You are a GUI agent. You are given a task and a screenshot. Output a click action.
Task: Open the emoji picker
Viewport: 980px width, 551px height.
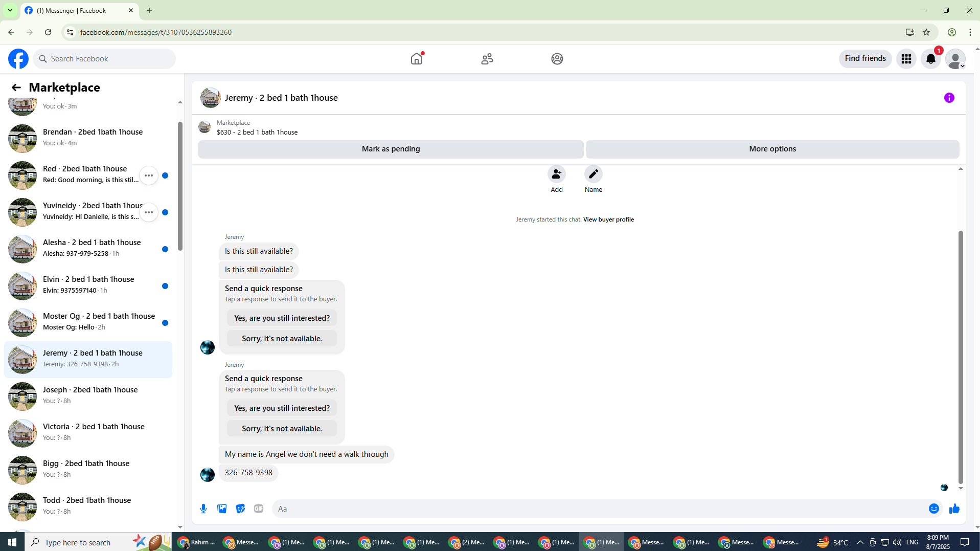(934, 509)
